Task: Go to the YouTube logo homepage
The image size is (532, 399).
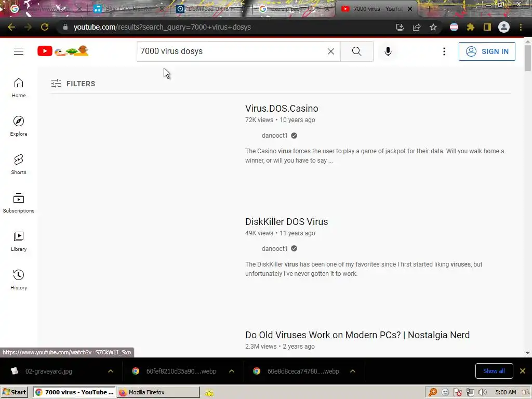Action: coord(63,51)
